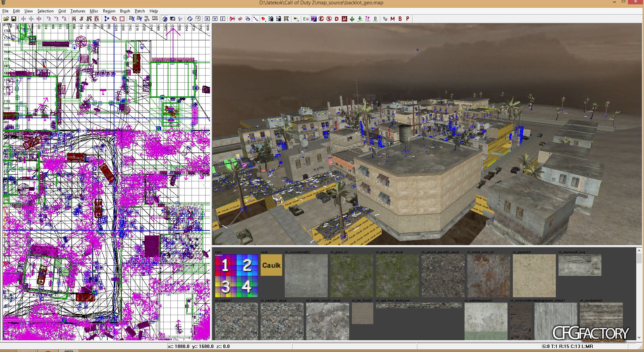Open the Patch menu
644x352 pixels.
(x=140, y=11)
